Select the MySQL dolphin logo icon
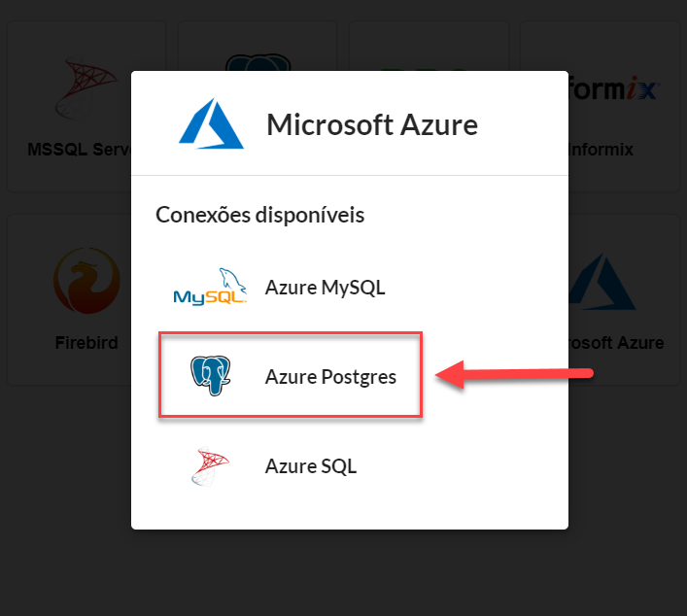This screenshot has height=616, width=687. pyautogui.click(x=210, y=287)
